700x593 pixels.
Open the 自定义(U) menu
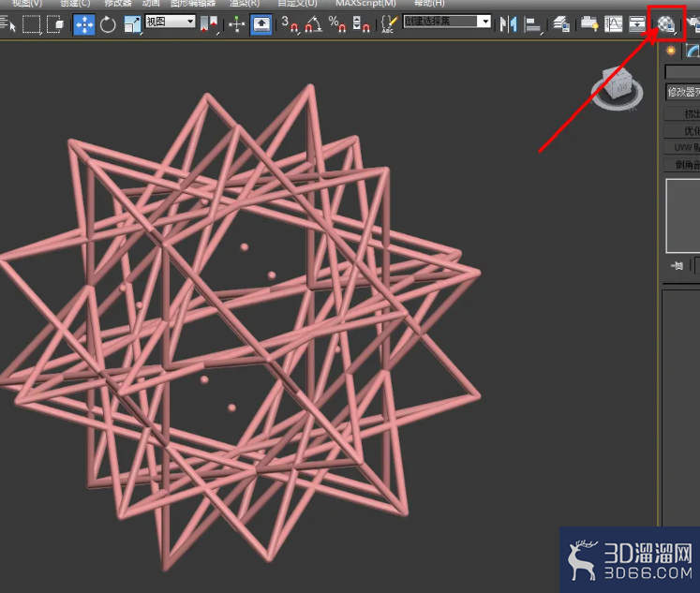297,4
